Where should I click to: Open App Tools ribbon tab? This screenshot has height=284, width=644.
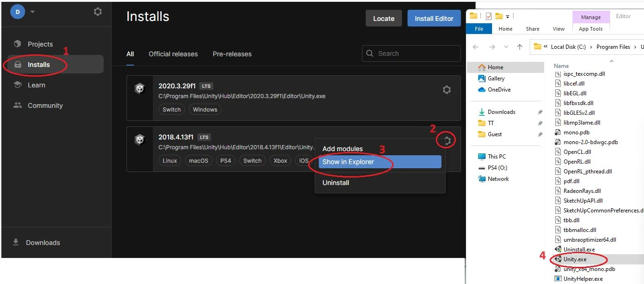coord(591,29)
